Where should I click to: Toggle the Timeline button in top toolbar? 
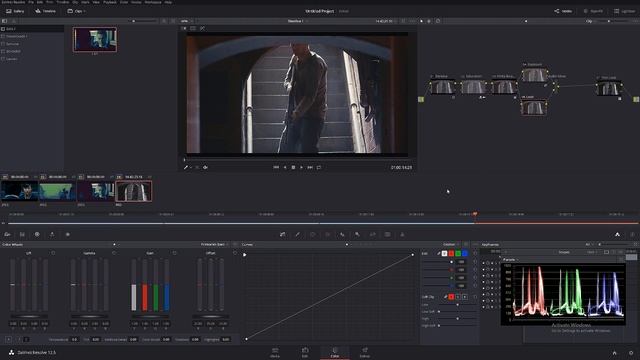pos(45,11)
